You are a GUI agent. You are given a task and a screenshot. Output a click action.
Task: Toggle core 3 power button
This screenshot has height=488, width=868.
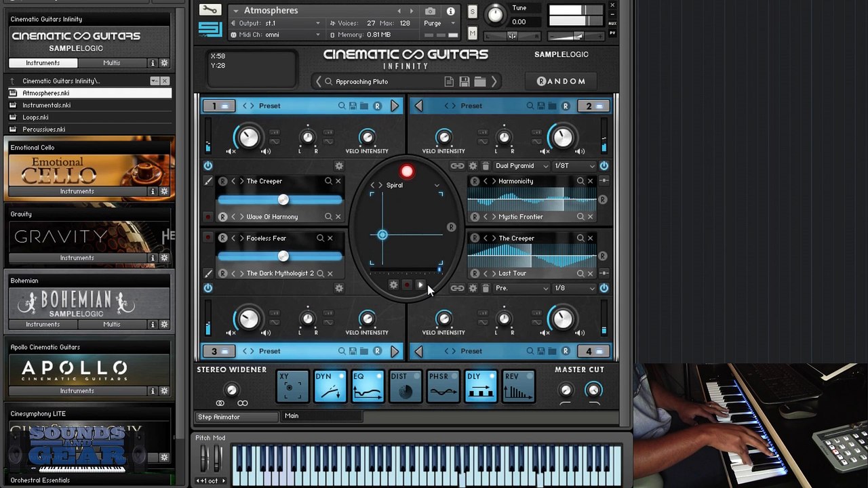click(208, 288)
